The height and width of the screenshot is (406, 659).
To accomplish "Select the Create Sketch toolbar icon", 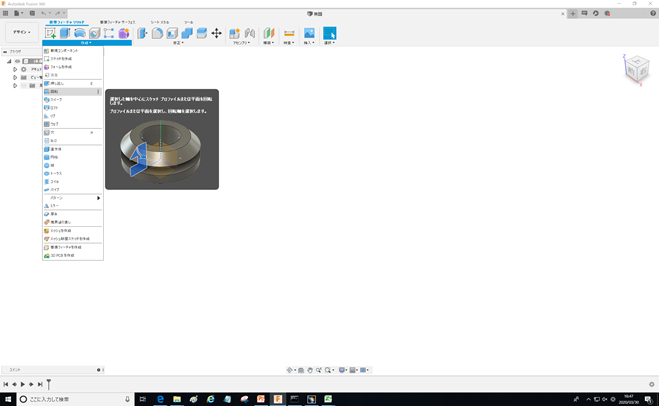I will coord(50,33).
